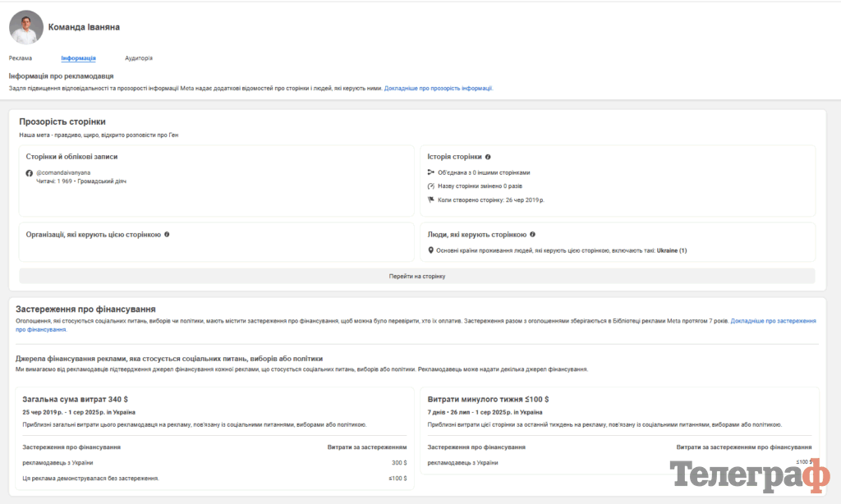This screenshot has width=841, height=504.
Task: Click the Команда Іваняна page title
Action: pos(85,27)
